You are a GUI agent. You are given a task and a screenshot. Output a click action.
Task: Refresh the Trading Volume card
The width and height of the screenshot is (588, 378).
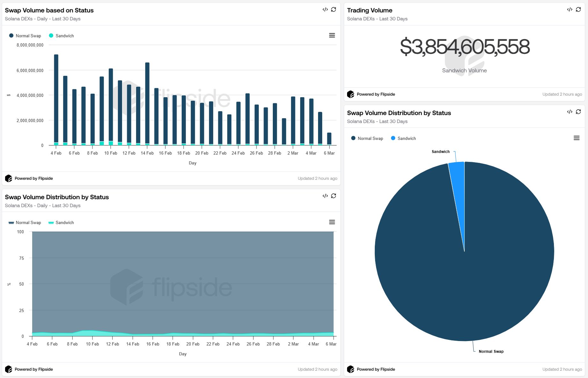click(x=578, y=10)
